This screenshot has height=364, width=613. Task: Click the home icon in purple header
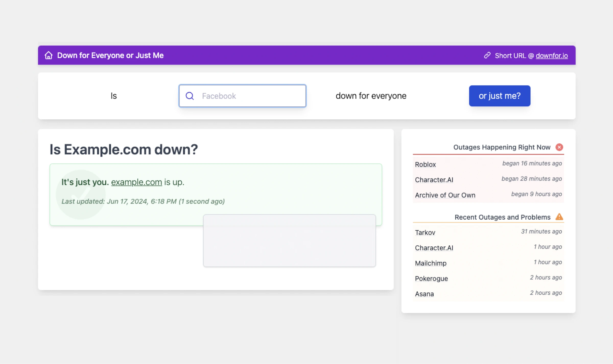tap(49, 55)
